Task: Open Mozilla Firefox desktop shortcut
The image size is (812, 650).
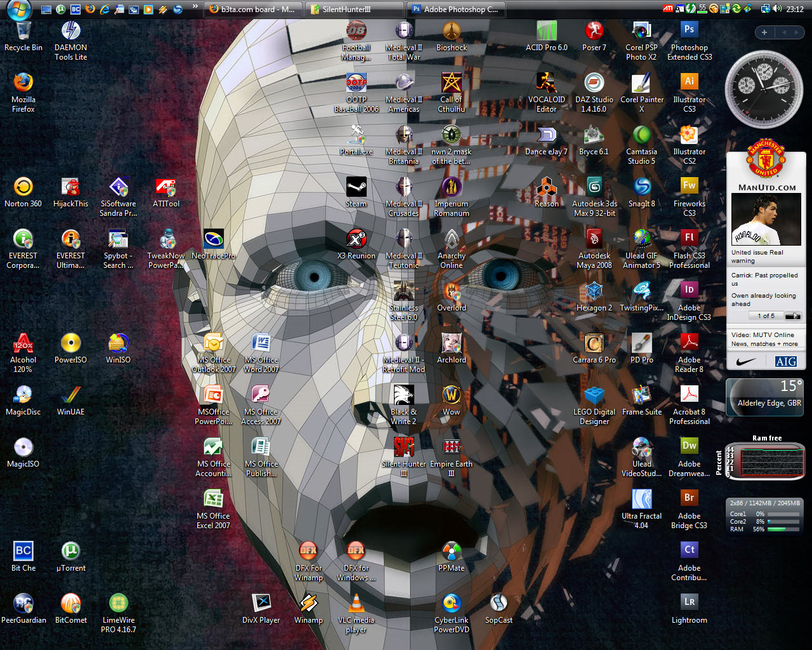Action: coord(23,93)
